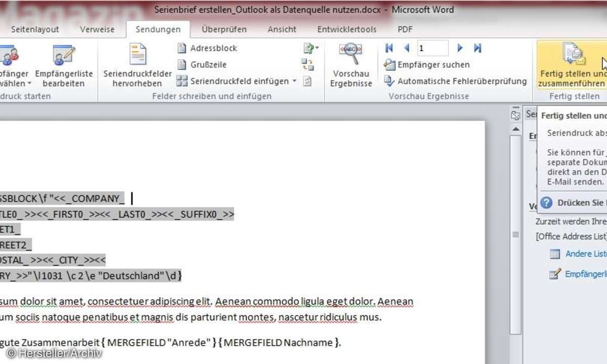
Task: Click the Etiketten aktualisieren icon
Action: (308, 81)
